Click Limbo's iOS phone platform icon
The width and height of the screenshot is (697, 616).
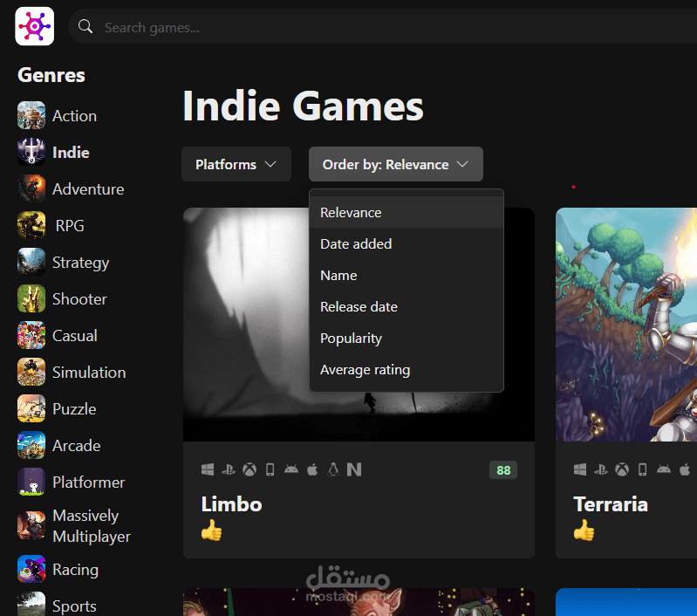click(270, 469)
